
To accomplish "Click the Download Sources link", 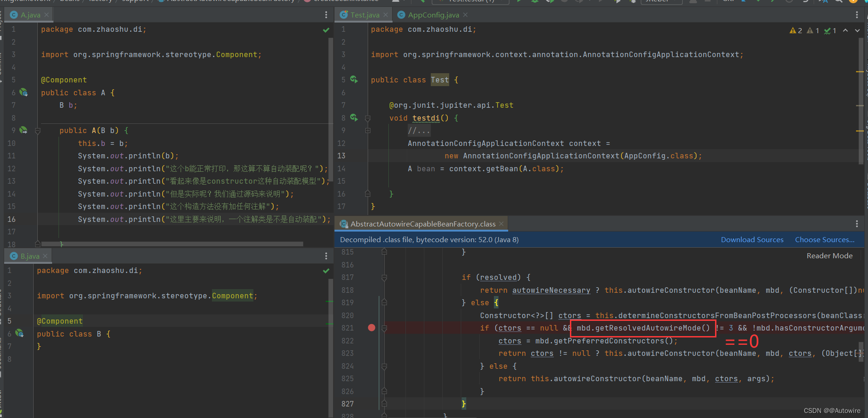I will click(x=752, y=239).
